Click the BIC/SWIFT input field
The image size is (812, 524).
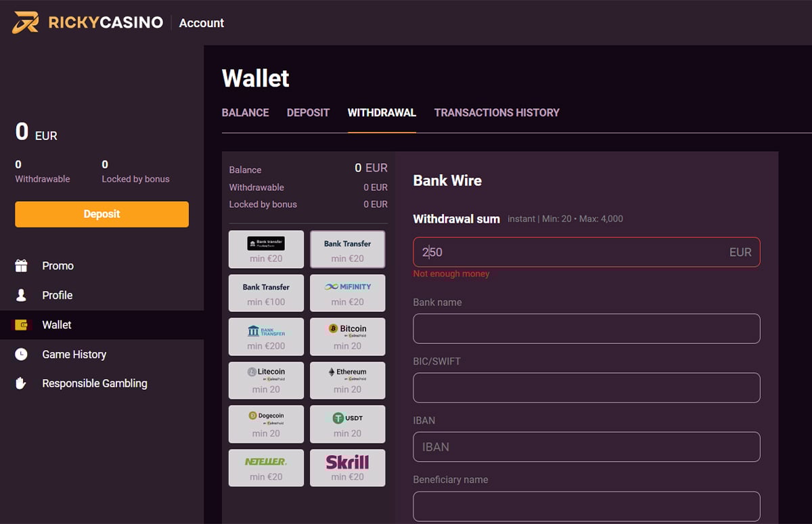click(x=587, y=388)
